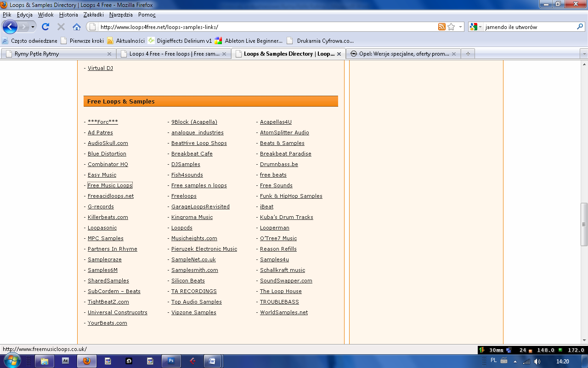Switch to the Rymy Pętle Rytmy tab
The image size is (588, 368).
pyautogui.click(x=58, y=54)
